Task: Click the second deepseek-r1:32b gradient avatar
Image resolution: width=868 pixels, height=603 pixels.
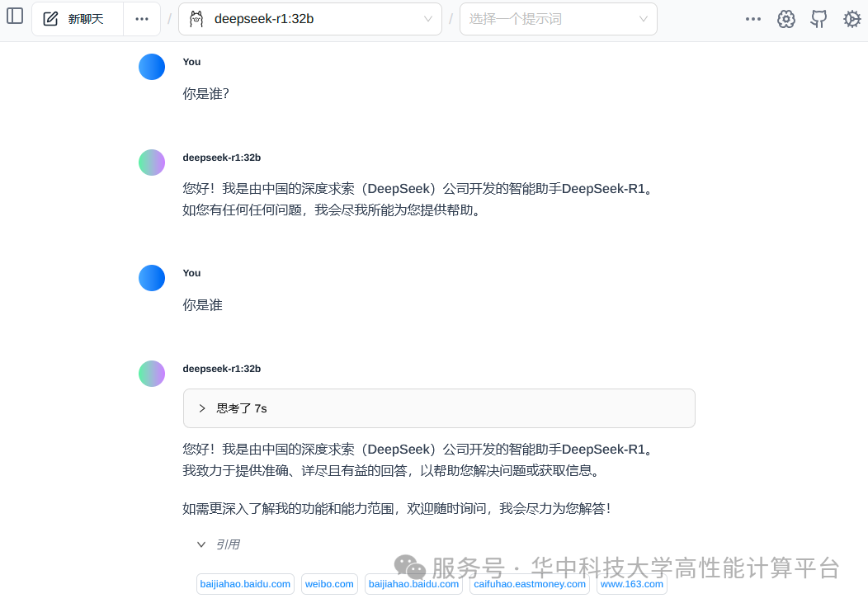Action: click(x=152, y=374)
